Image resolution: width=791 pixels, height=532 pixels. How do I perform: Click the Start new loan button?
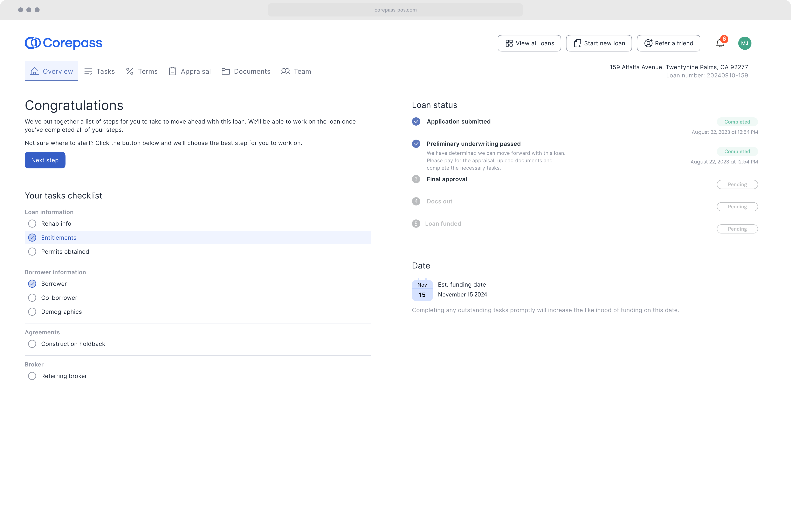click(599, 43)
